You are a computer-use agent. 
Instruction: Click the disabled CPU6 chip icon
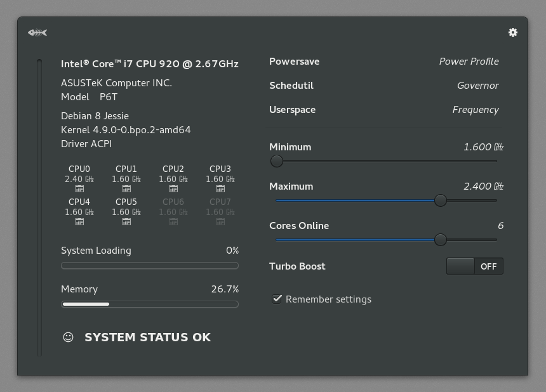pos(173,222)
